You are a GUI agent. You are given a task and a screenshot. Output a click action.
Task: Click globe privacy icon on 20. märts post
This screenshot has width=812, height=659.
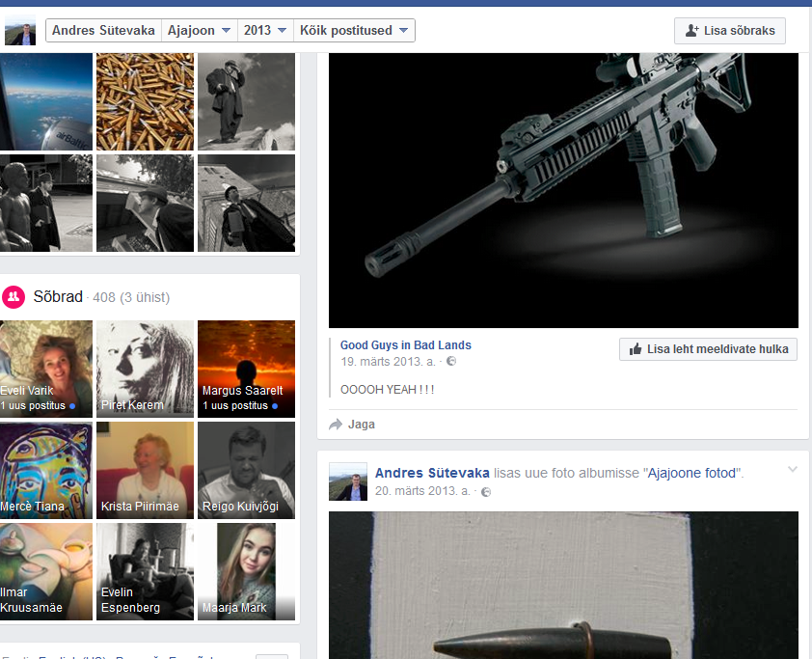click(486, 492)
